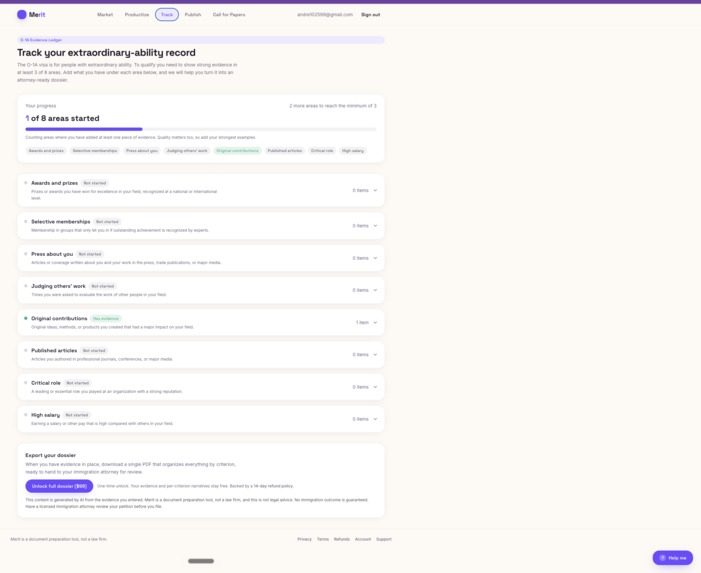Image resolution: width=701 pixels, height=573 pixels.
Task: Click the account email address in header
Action: [325, 15]
